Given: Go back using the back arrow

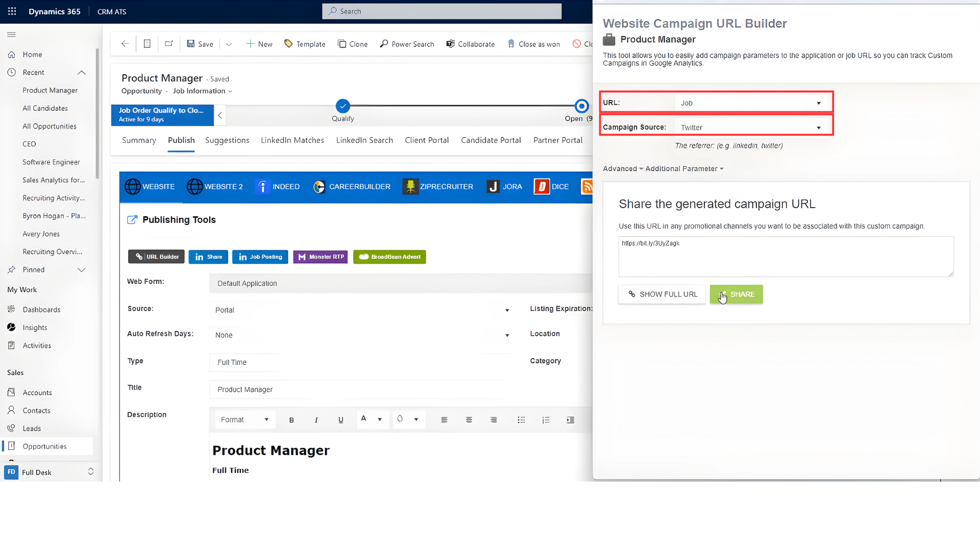Looking at the screenshot, I should pyautogui.click(x=125, y=44).
